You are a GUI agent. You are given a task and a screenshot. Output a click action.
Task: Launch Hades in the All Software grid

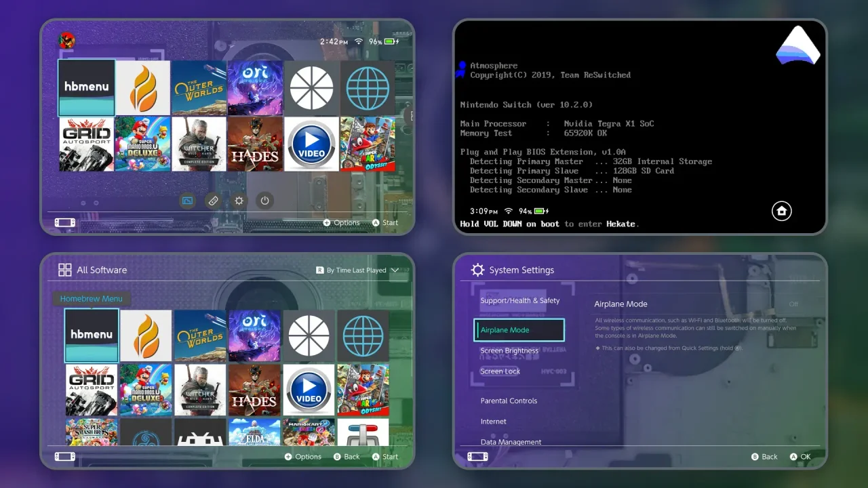[x=254, y=390]
